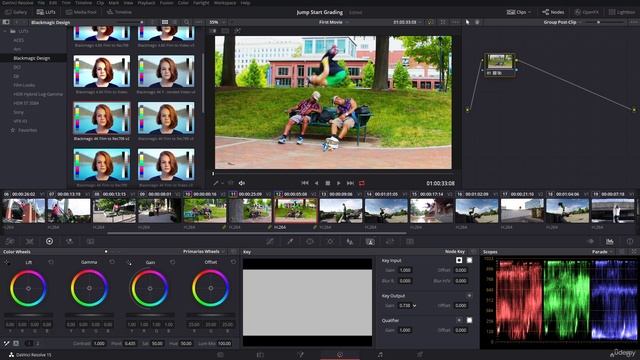Screen dimensions: 640x360
Task: Click the LUTs toolbar button
Action: [46, 12]
